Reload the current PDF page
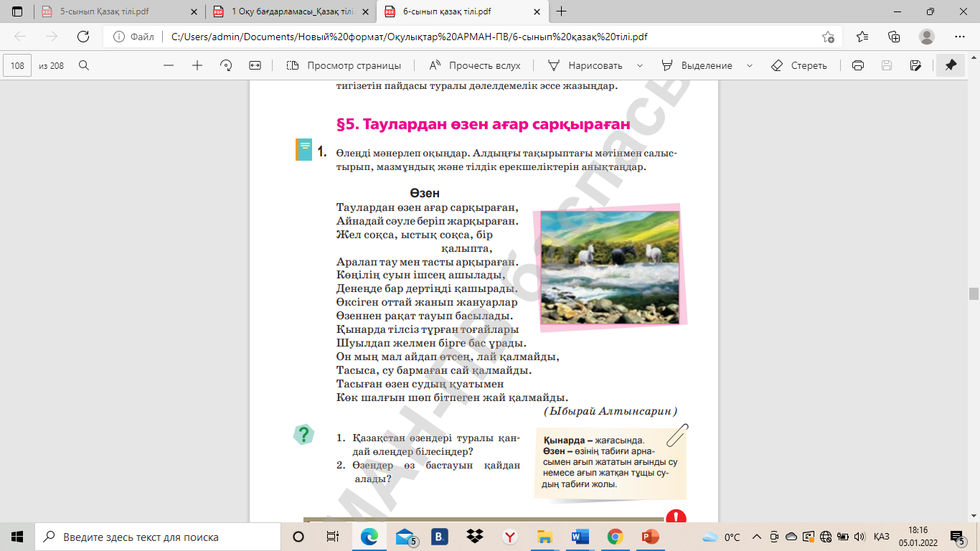Viewport: 980px width, 551px height. [83, 37]
